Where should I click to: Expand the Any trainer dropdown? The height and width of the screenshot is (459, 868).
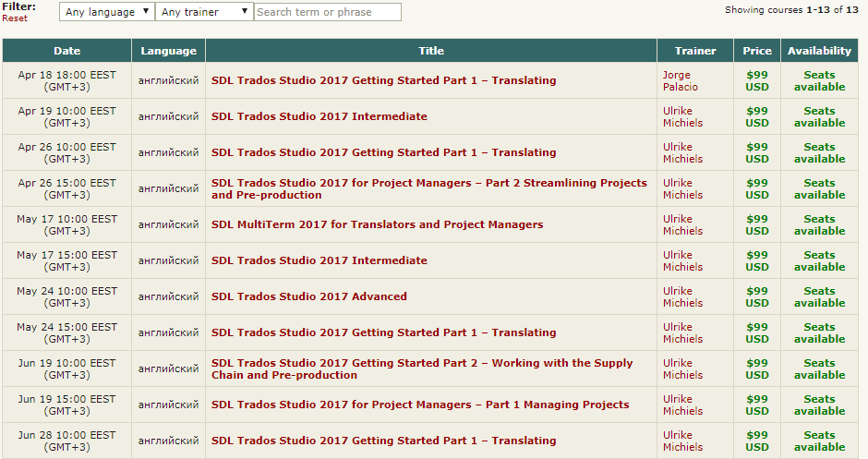204,12
